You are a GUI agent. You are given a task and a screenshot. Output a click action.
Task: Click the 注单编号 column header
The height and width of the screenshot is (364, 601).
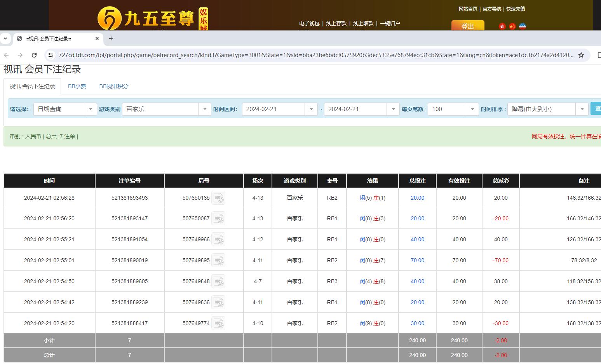[x=129, y=181]
